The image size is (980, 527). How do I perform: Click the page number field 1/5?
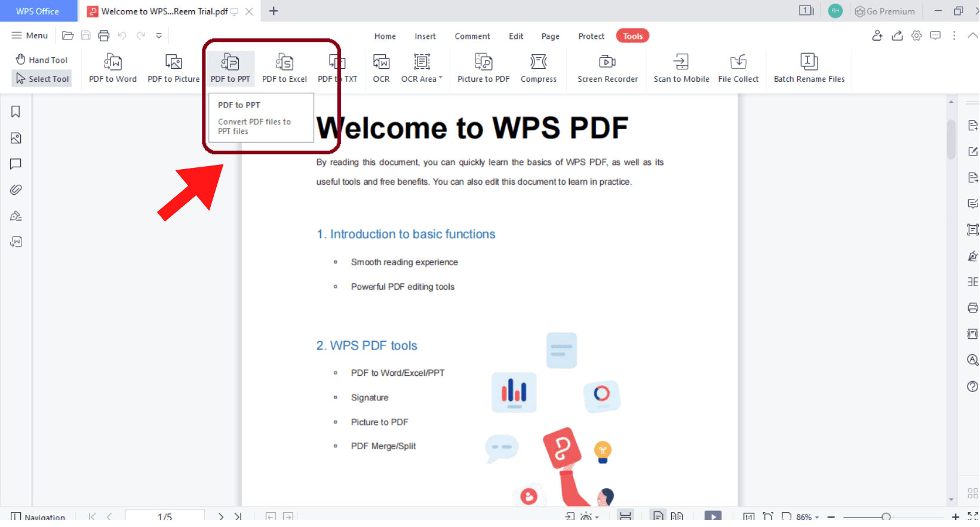pos(165,516)
